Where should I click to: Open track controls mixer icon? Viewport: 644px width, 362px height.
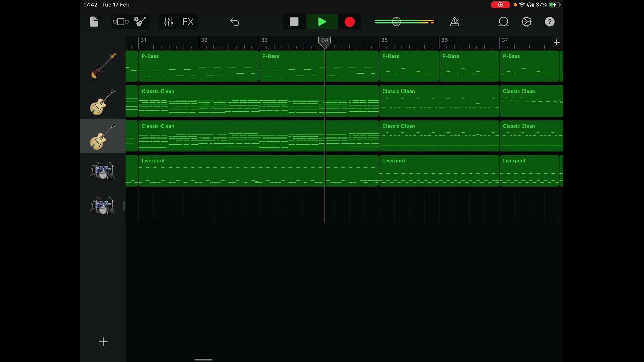click(169, 22)
